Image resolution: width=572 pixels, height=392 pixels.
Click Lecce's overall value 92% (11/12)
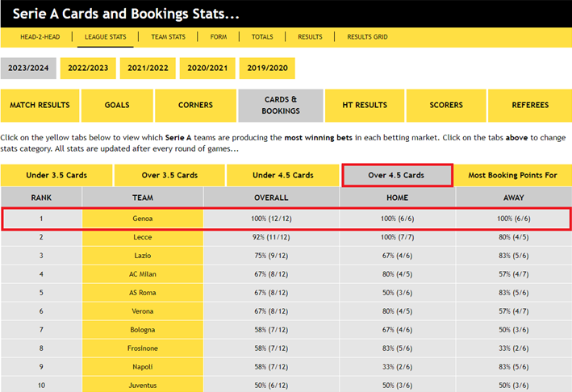pos(271,237)
